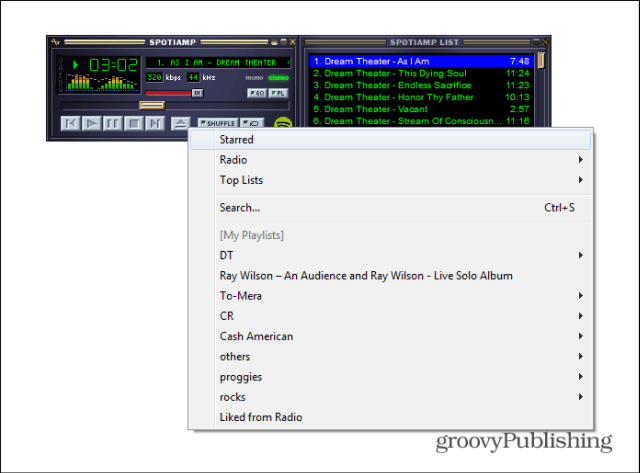This screenshot has width=640, height=473.
Task: Choose Starred in the context menu
Action: pyautogui.click(x=391, y=140)
